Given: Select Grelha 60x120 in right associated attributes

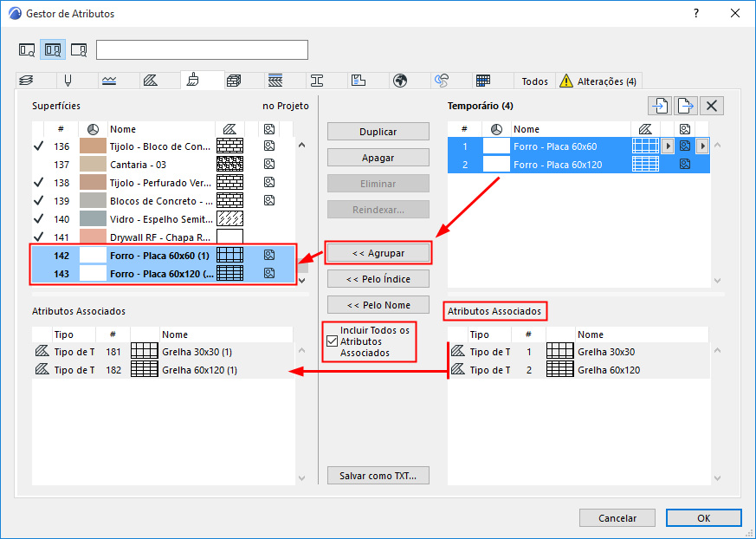Looking at the screenshot, I should (x=578, y=370).
